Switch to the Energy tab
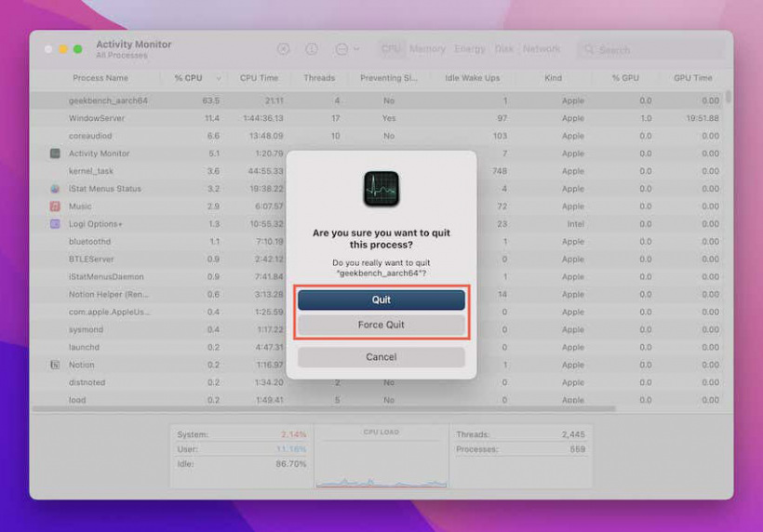 pyautogui.click(x=470, y=49)
